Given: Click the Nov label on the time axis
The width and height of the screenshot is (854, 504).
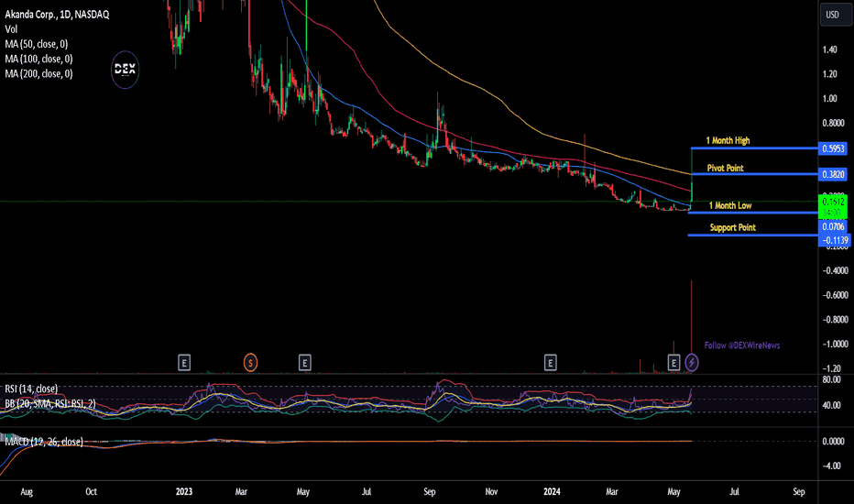Looking at the screenshot, I should coord(491,491).
